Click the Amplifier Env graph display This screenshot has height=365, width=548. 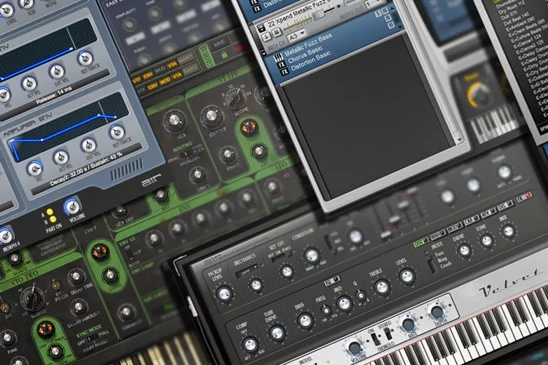click(x=68, y=127)
